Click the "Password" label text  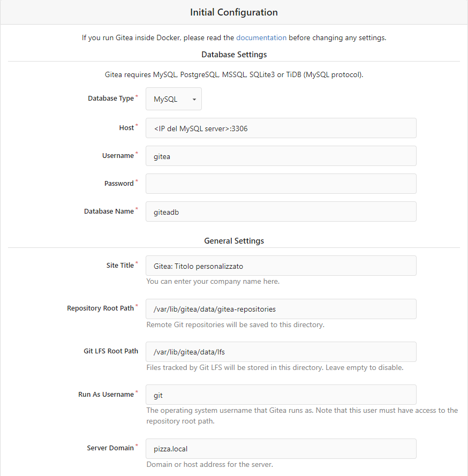point(119,183)
